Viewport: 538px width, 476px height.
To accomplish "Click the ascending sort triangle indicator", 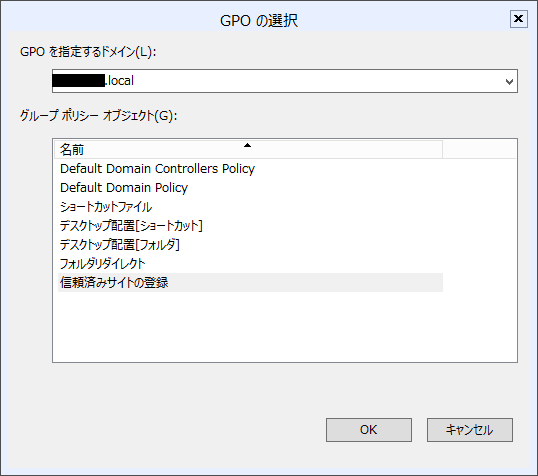I will click(247, 145).
